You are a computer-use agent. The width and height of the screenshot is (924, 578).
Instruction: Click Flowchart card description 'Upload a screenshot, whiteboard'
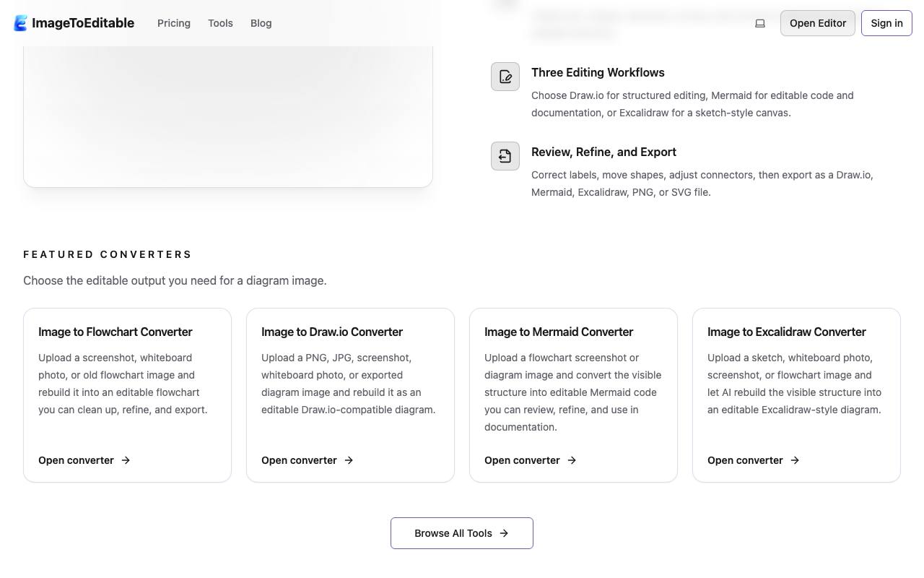(x=123, y=384)
